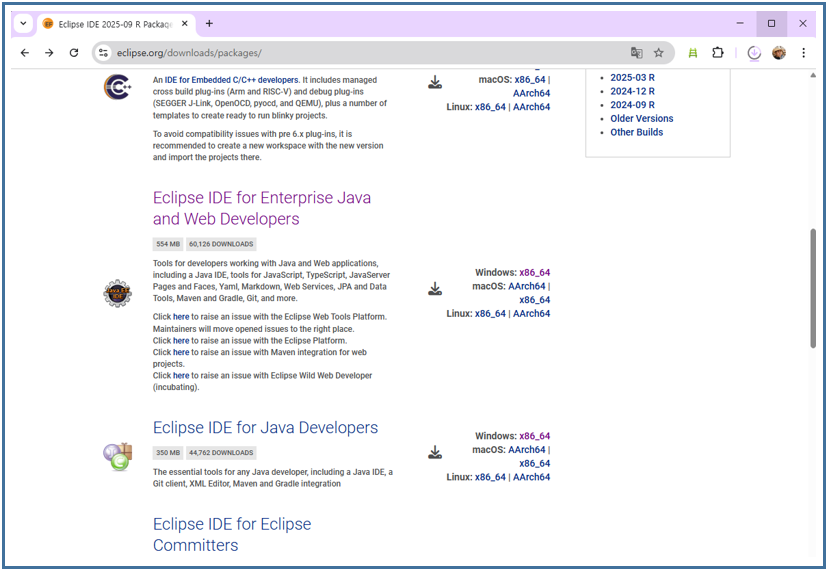Open the translate page icon in address bar
The width and height of the screenshot is (827, 570).
tap(636, 53)
